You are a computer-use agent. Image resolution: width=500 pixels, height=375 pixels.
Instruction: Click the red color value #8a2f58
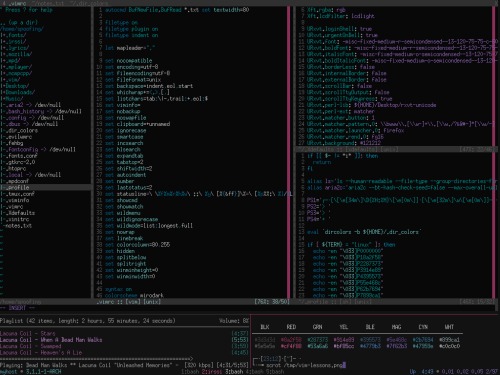[291, 340]
